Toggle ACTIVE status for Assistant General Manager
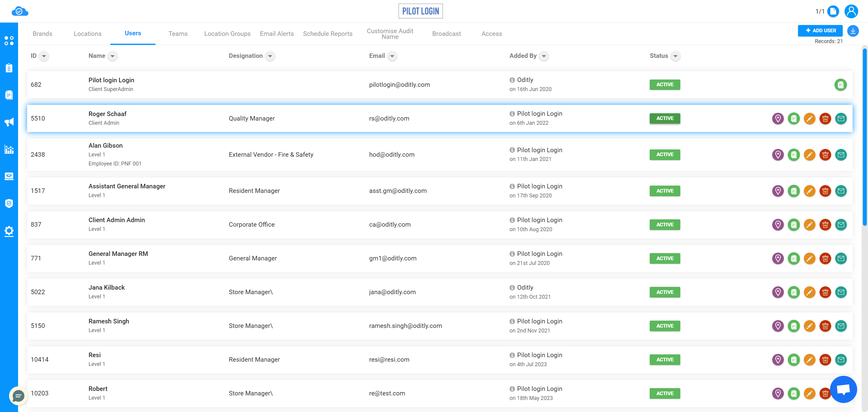The image size is (868, 412). [665, 190]
